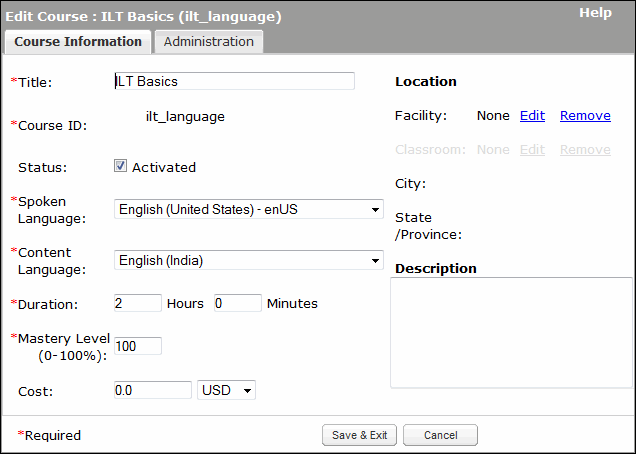Select the Mastery Level input box
Screen dimensions: 636x454
(x=137, y=346)
